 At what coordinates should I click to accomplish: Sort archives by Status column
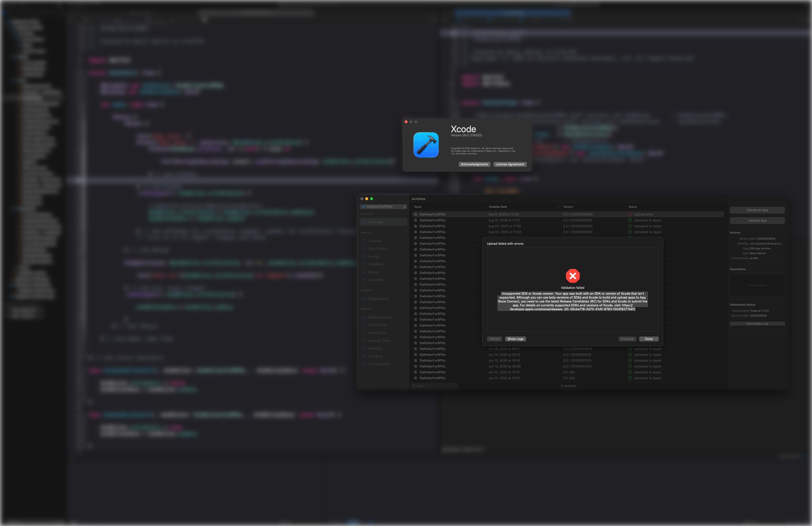tap(632, 207)
